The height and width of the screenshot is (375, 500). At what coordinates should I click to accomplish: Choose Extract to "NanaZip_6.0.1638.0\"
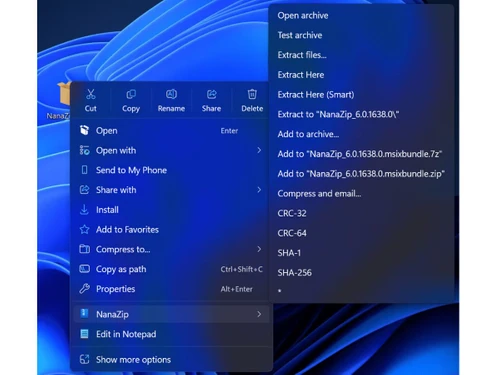(x=361, y=114)
